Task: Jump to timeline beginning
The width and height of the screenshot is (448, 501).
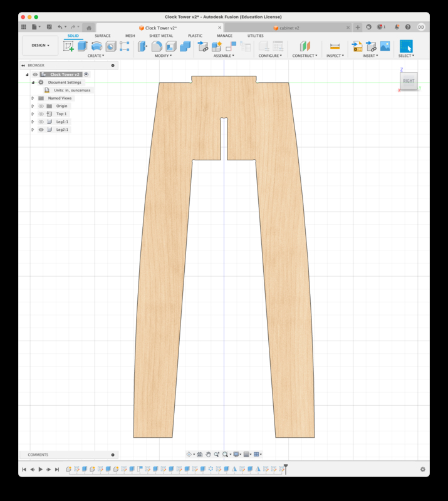Action: [24, 469]
